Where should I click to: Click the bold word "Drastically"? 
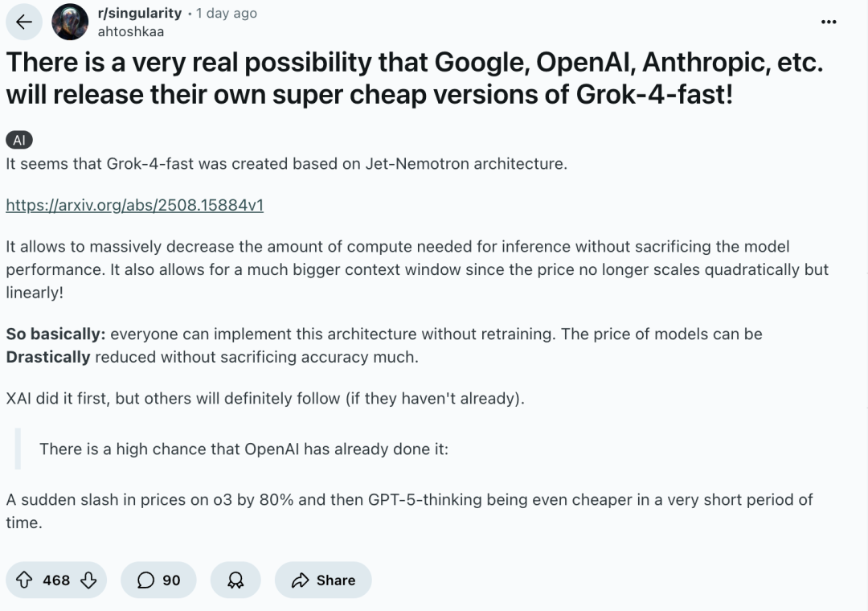coord(48,357)
